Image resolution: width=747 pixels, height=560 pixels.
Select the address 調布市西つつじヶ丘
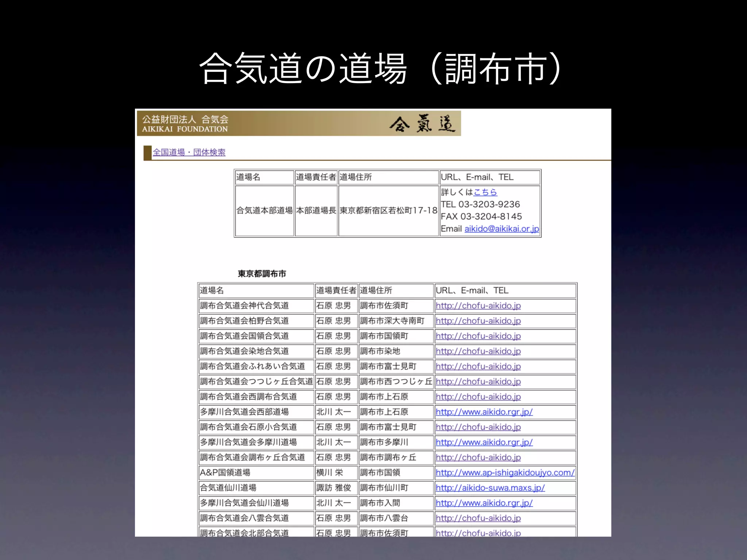[x=396, y=382]
